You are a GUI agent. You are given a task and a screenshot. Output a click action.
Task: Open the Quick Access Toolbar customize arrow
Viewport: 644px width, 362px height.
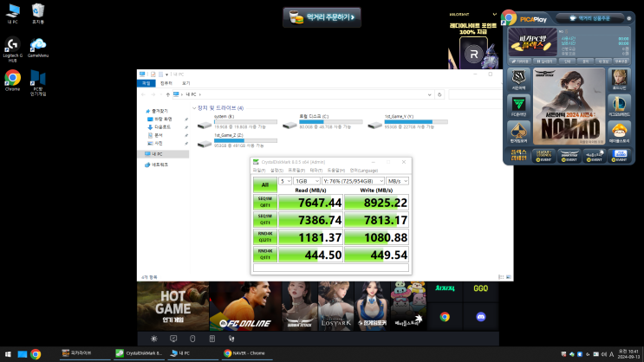tap(166, 74)
